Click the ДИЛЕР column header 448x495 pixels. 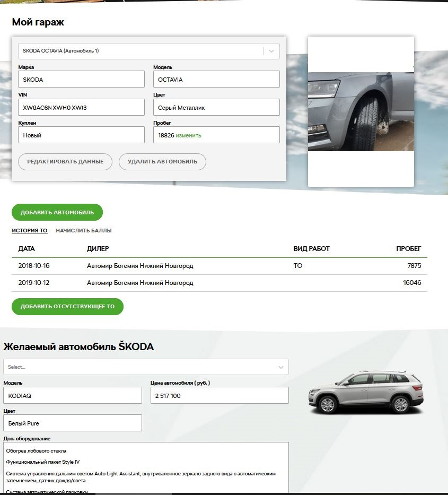[98, 249]
